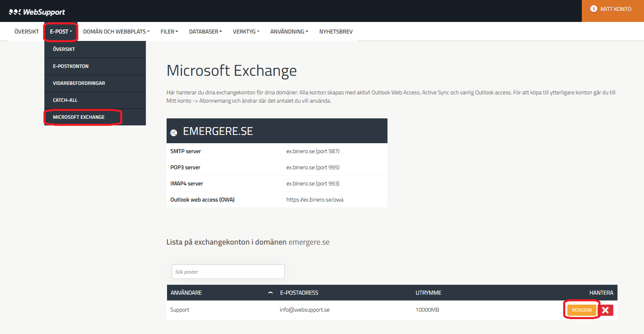Click the Outlook web access (OWA) label
The height and width of the screenshot is (334, 644).
pyautogui.click(x=202, y=199)
